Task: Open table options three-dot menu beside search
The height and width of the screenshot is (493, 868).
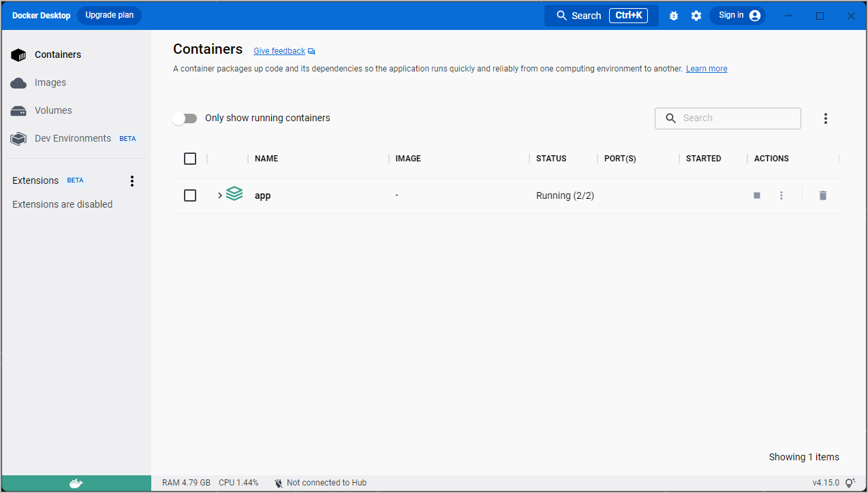Action: 826,118
